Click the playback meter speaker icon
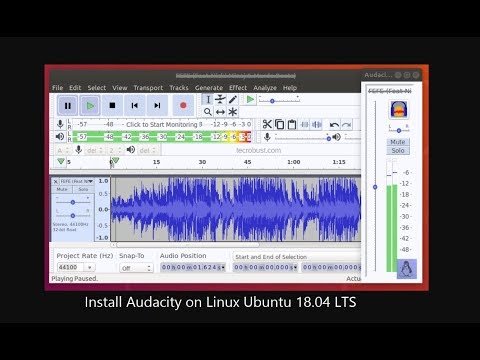The width and height of the screenshot is (480, 360). pos(60,136)
